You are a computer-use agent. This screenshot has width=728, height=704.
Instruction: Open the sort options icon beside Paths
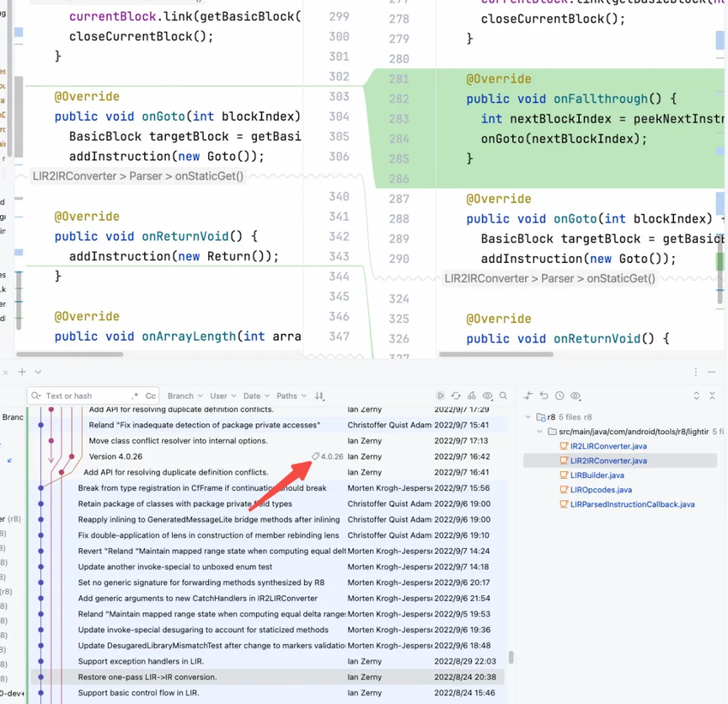tap(319, 396)
